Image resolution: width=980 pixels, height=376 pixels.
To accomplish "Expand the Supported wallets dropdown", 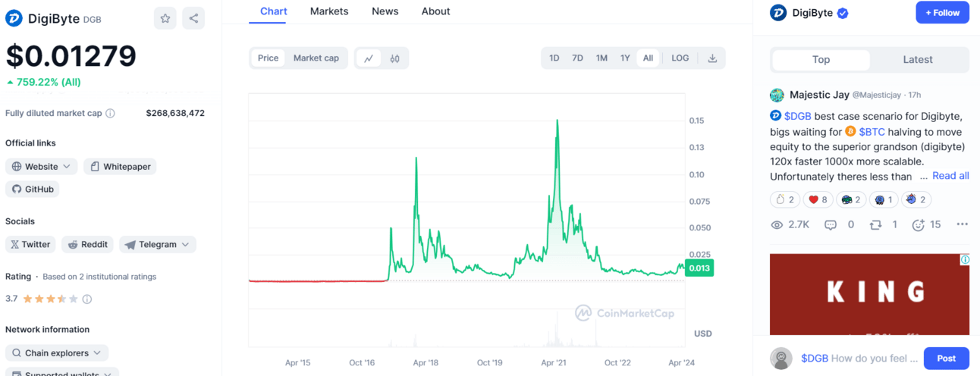I will click(62, 373).
